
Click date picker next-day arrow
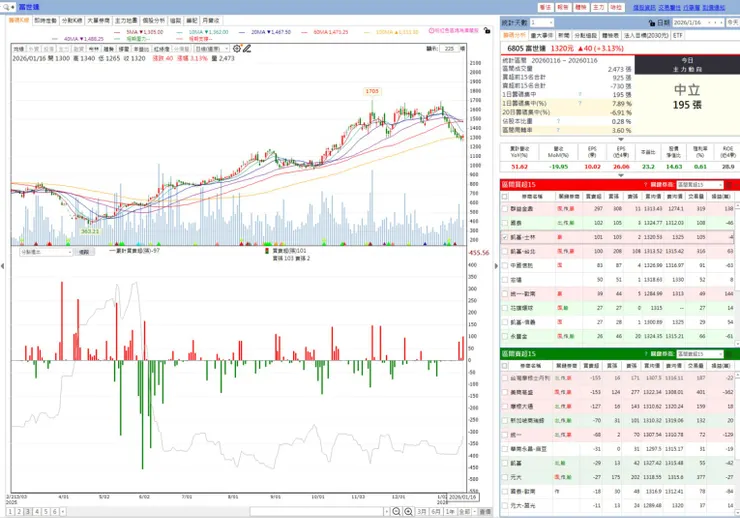(721, 23)
